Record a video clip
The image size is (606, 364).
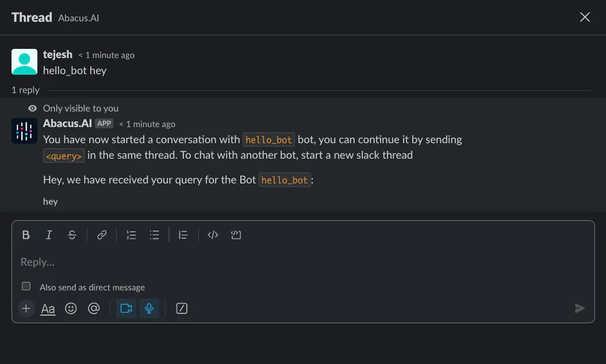[126, 309]
